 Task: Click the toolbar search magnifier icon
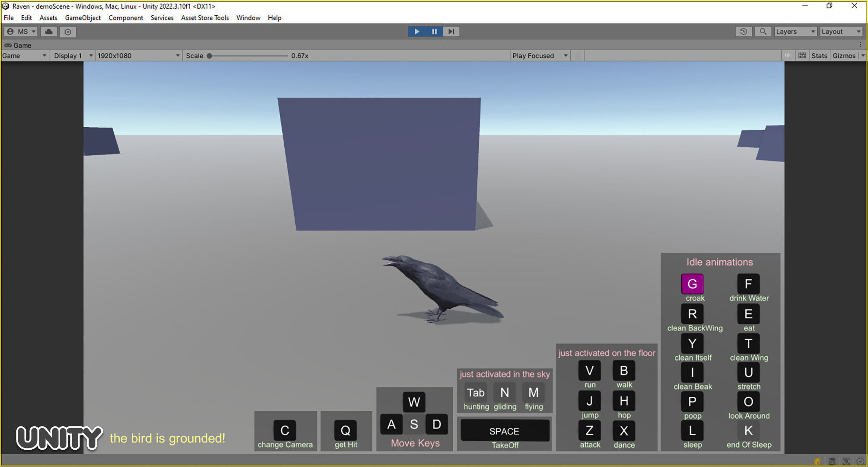(x=763, y=32)
